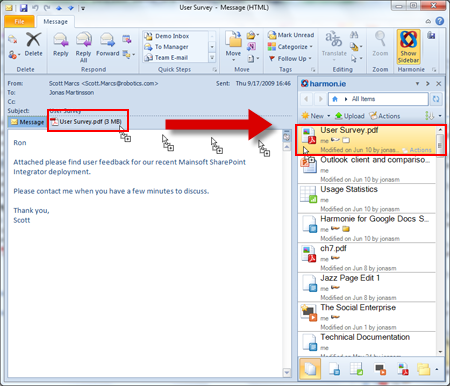Click Find binoculars icon in Editing group

click(x=354, y=34)
